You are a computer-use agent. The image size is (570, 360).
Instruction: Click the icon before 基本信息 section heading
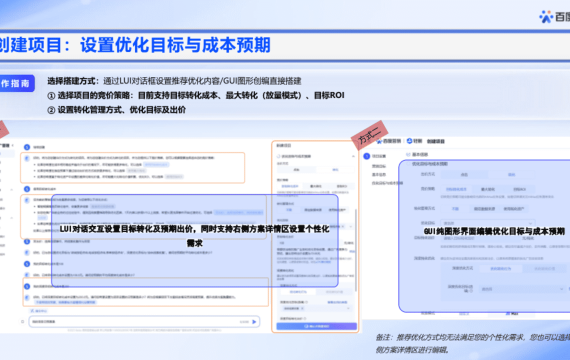click(x=408, y=155)
